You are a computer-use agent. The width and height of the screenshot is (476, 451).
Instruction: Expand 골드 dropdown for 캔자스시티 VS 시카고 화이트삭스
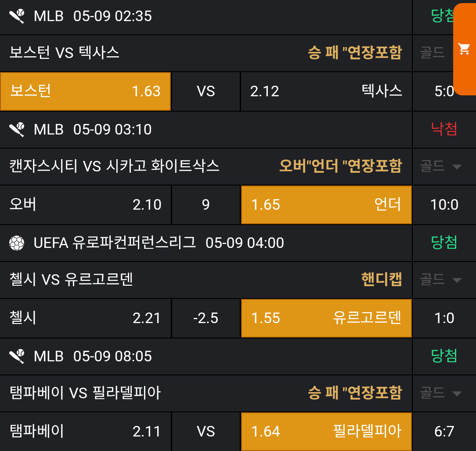click(x=441, y=167)
